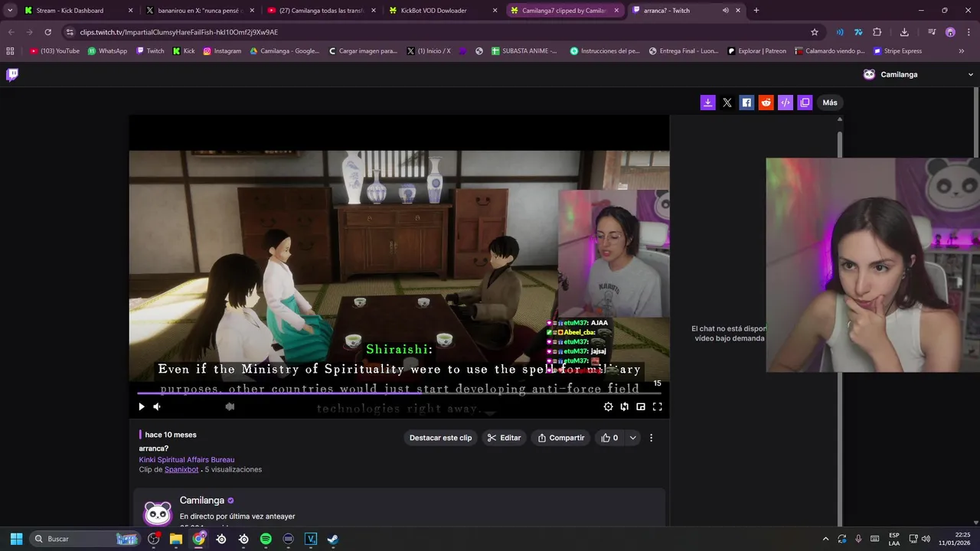Expand the reactions chevron dropdown
The height and width of the screenshot is (551, 980).
632,438
